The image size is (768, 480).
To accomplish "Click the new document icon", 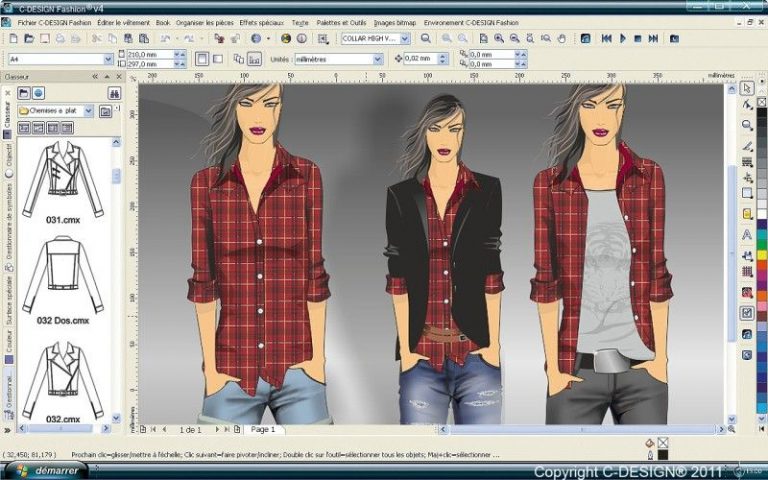I will tap(11, 39).
